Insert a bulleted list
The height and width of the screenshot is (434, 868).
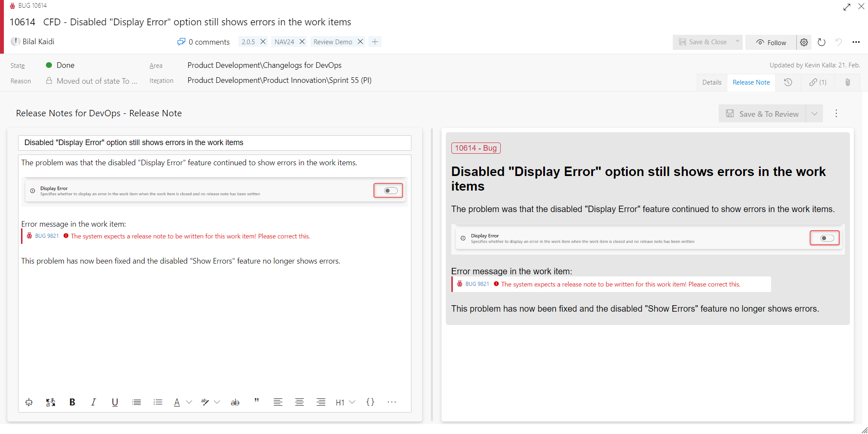coord(136,402)
